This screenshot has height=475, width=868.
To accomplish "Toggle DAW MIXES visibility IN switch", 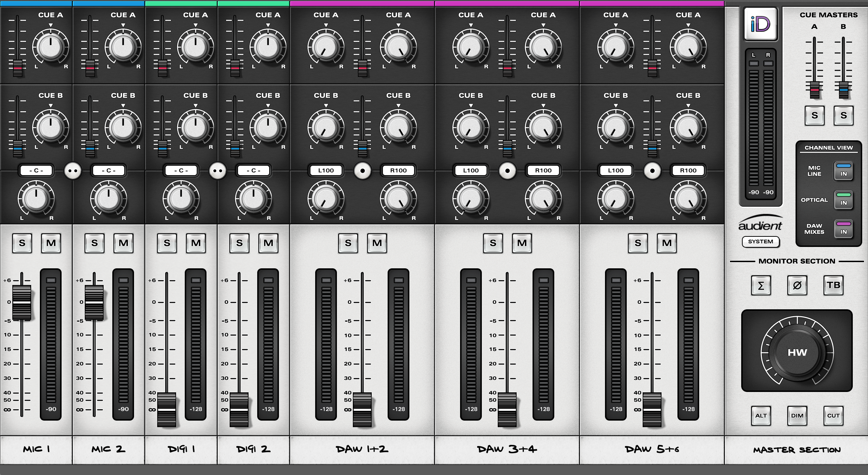I will pyautogui.click(x=843, y=229).
